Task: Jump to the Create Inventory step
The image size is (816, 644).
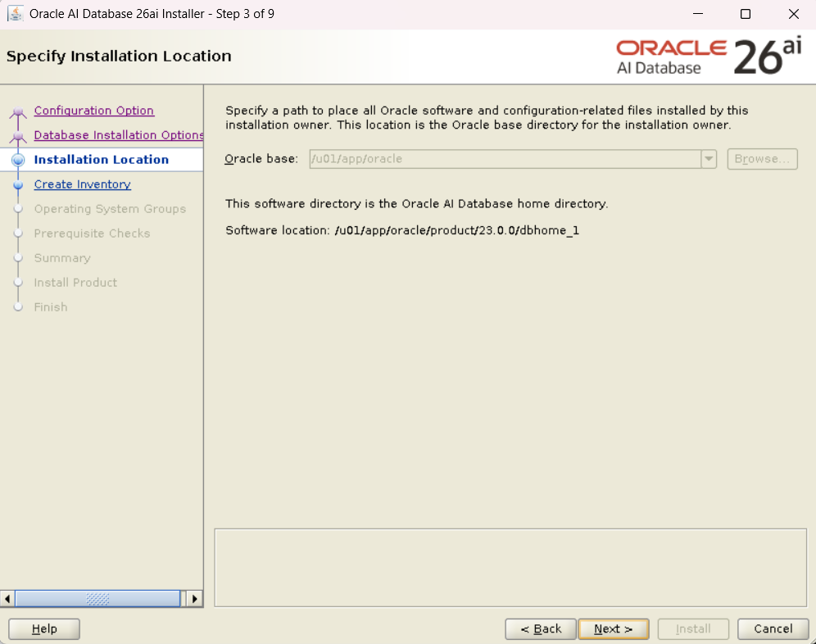Action: coord(82,184)
